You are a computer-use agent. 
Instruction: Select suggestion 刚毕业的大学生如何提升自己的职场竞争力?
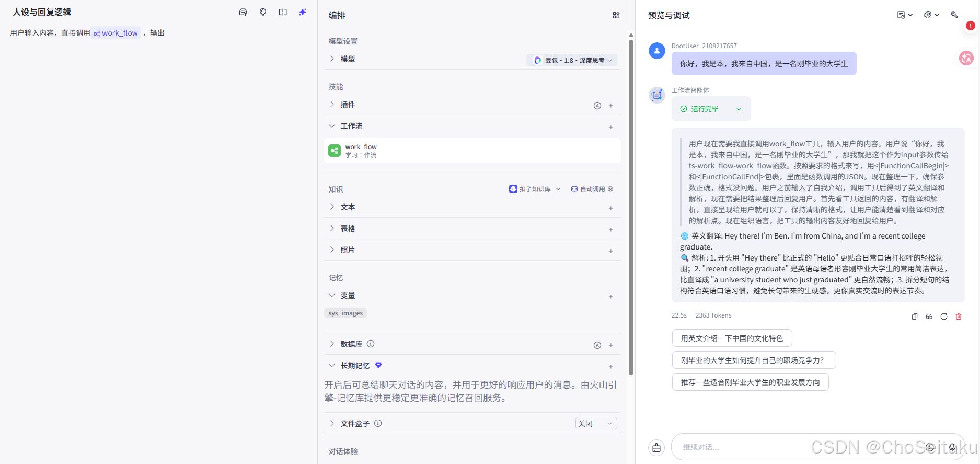click(754, 360)
